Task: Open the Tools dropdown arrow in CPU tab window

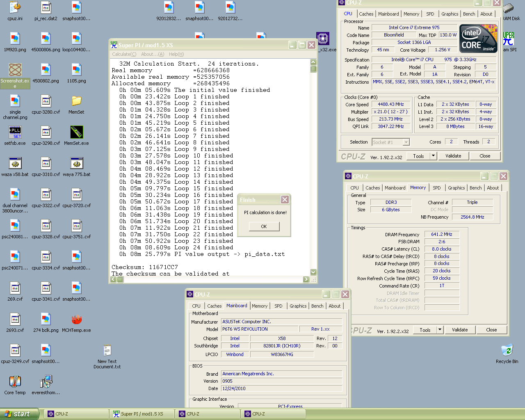Action: pyautogui.click(x=433, y=156)
